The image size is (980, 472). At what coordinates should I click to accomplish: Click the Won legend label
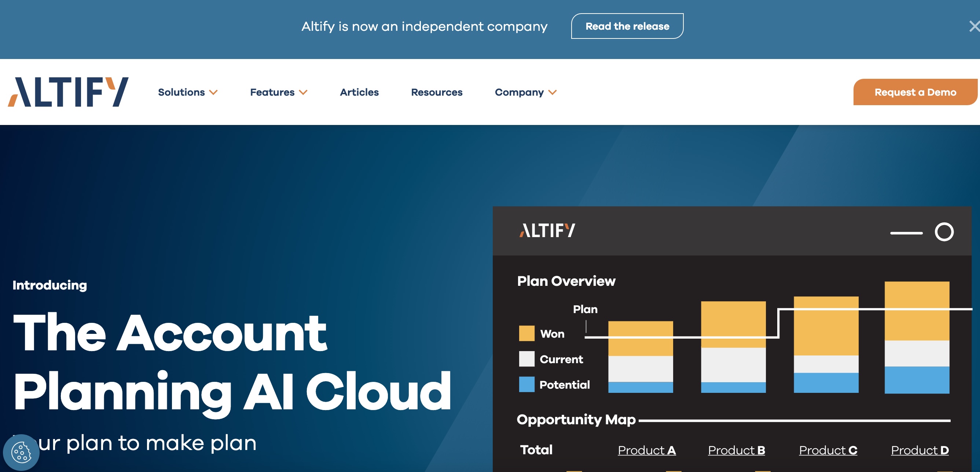pos(552,334)
